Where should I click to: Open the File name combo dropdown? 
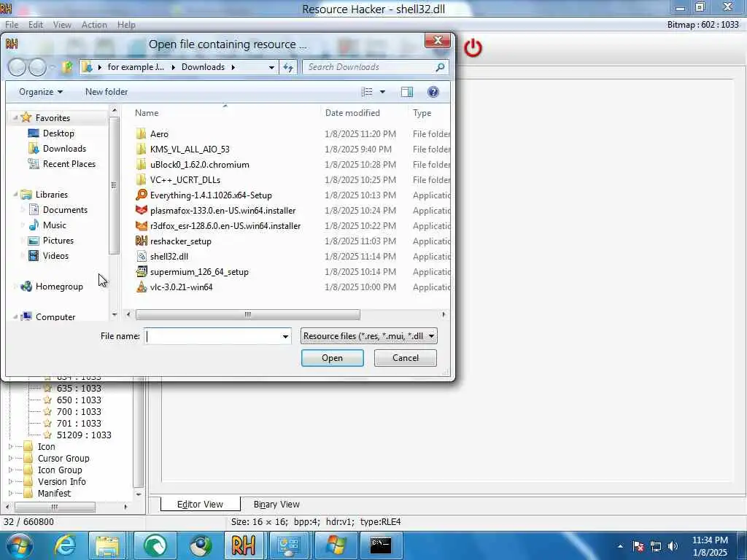pos(285,336)
